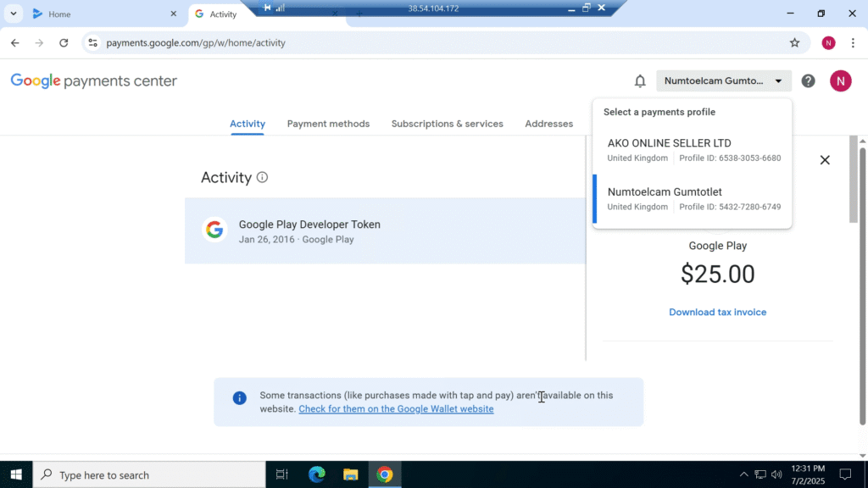The height and width of the screenshot is (488, 868).
Task: Click the Chrome taskbar icon
Action: point(385,474)
